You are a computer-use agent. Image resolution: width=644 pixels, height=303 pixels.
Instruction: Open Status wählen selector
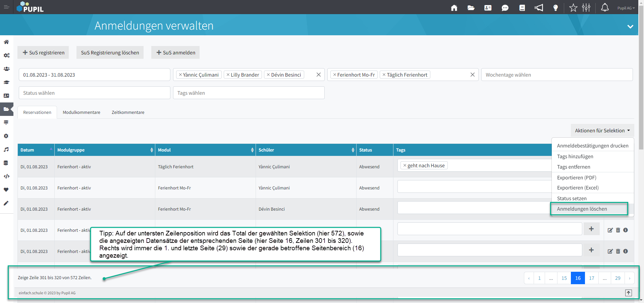pos(94,93)
